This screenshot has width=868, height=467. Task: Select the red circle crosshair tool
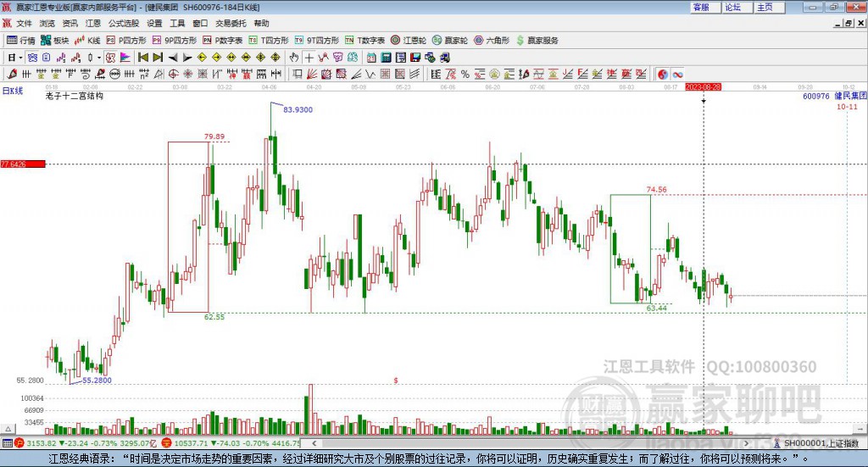173,74
